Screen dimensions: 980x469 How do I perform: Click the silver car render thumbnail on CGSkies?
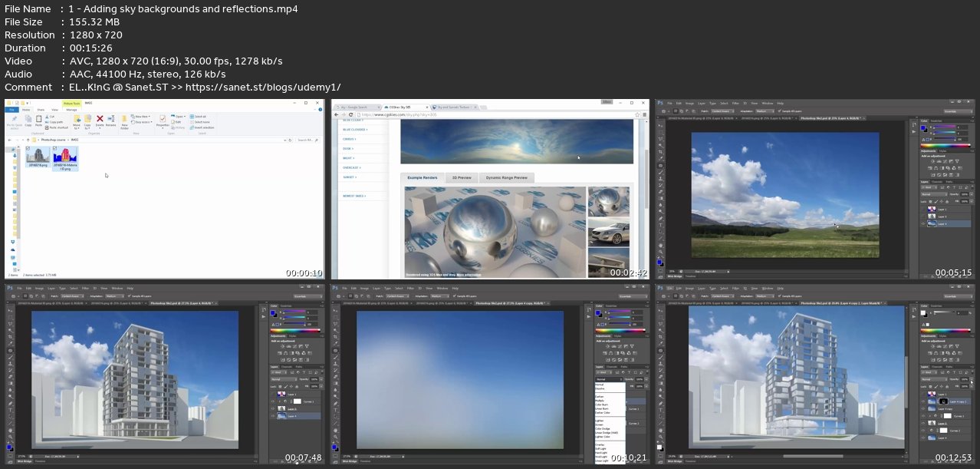pyautogui.click(x=608, y=232)
